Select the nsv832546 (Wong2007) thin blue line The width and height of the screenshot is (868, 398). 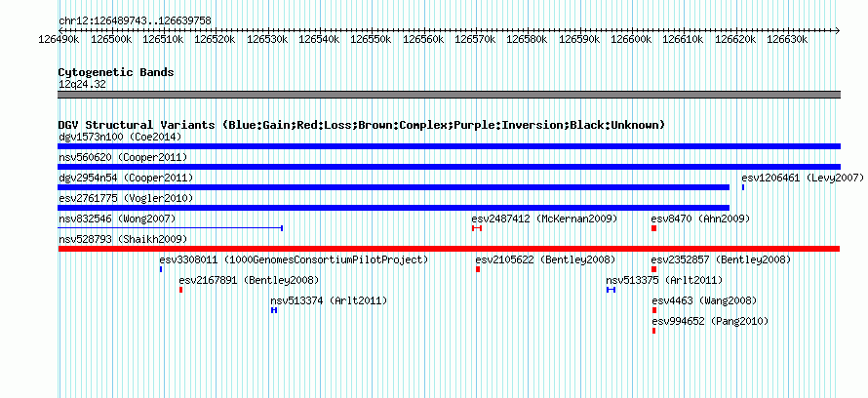click(171, 228)
